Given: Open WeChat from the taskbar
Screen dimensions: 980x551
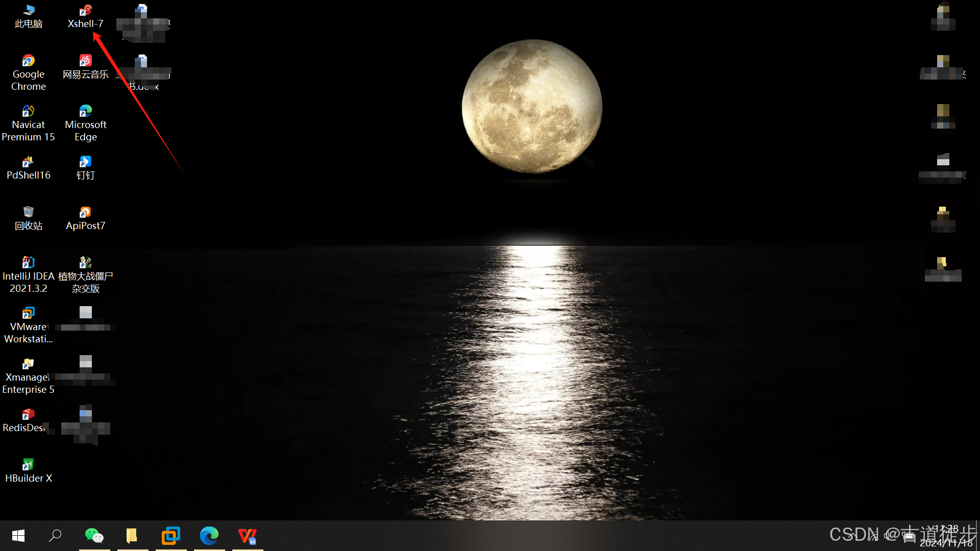Looking at the screenshot, I should (x=94, y=536).
